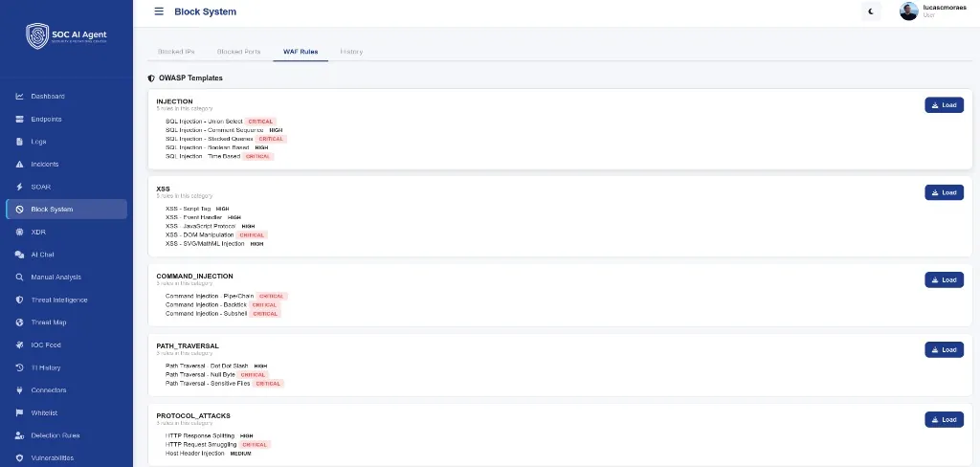Viewport: 980px width, 467px height.
Task: Click SQL Injection - Comment Sequence rule
Action: (214, 130)
